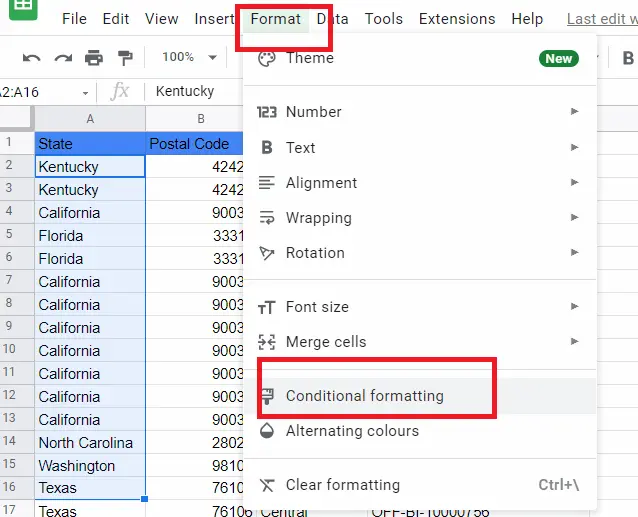Expand the Merge cells submenu arrow

[x=575, y=341]
